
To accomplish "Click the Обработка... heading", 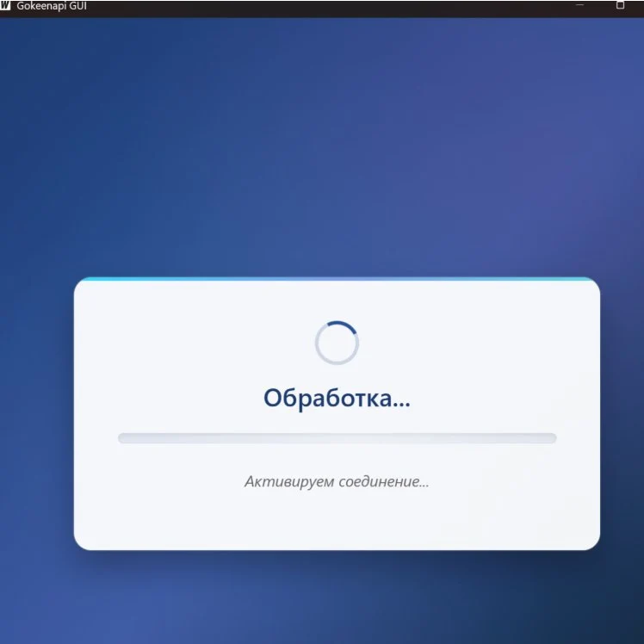I will (x=337, y=399).
